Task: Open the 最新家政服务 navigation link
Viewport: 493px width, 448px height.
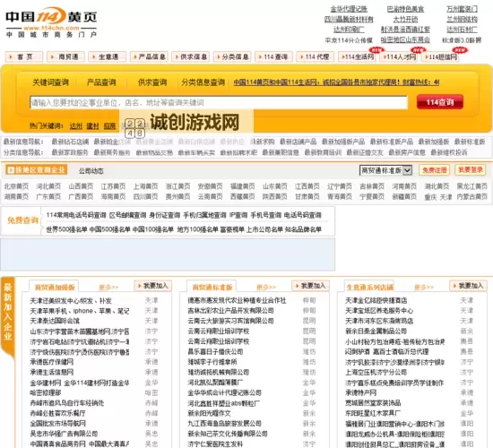Action: [70, 153]
